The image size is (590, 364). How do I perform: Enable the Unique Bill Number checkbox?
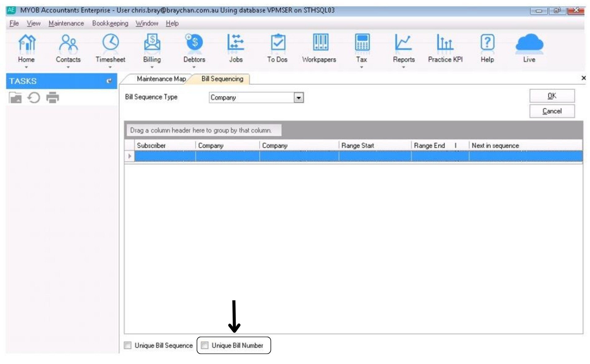click(205, 345)
